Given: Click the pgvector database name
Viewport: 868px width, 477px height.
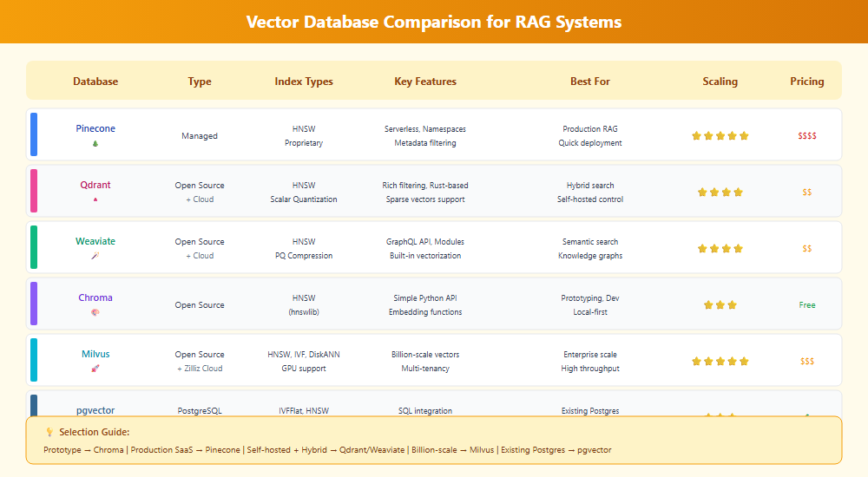Looking at the screenshot, I should point(95,410).
